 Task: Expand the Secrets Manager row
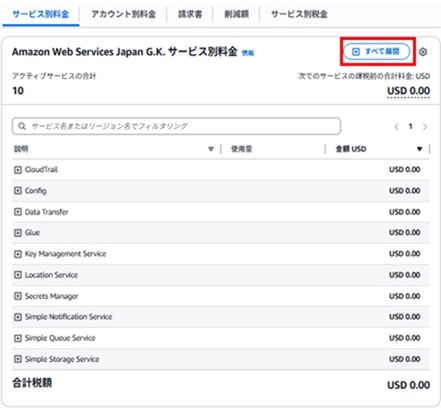point(18,296)
